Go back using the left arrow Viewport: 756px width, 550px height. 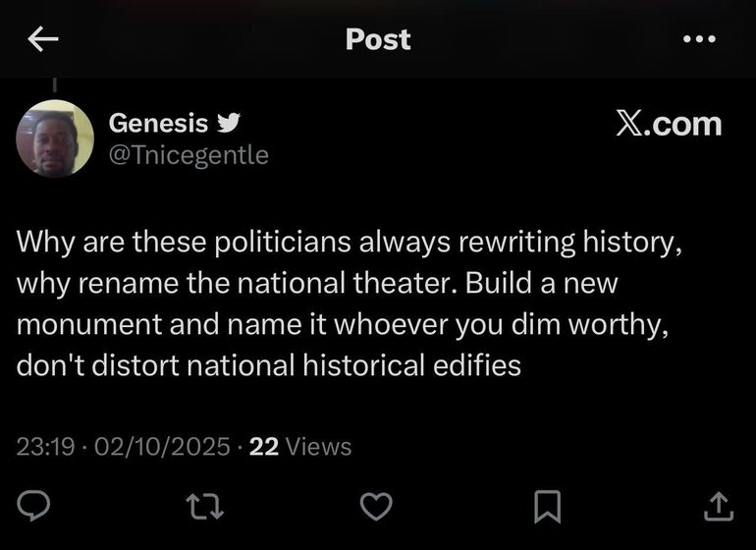click(43, 39)
